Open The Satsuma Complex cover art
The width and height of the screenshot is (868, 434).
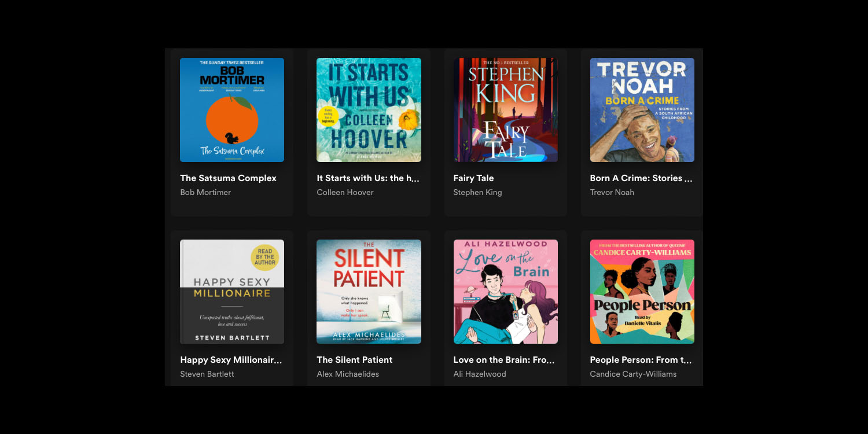pos(231,110)
